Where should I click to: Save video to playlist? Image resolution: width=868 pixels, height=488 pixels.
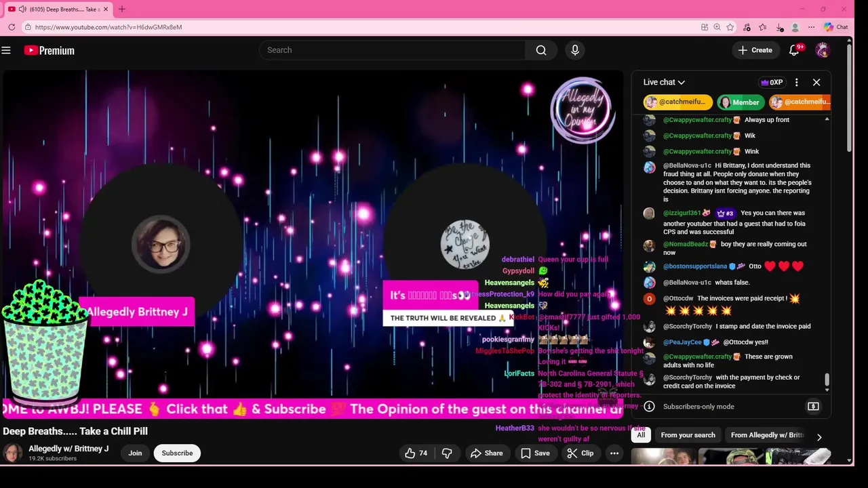[x=535, y=453]
